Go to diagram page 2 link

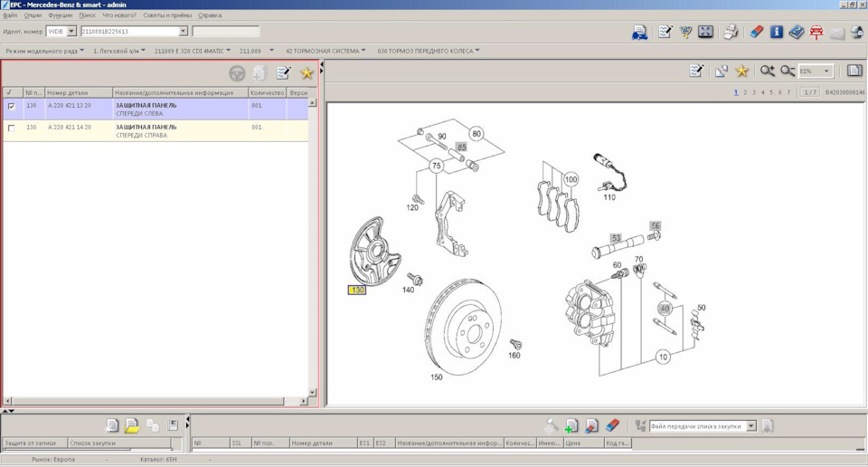tap(745, 92)
